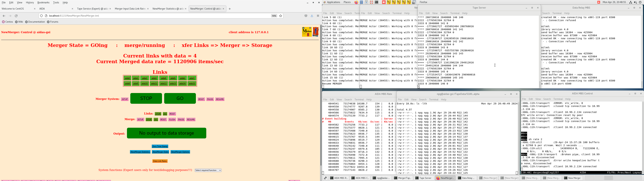This screenshot has height=181, width=644.
Task: Open the Firefox downloads panel
Action: click(x=312, y=16)
